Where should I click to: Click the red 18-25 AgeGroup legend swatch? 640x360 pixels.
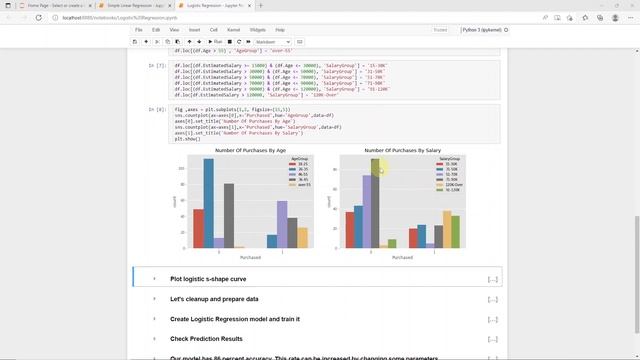(x=292, y=164)
